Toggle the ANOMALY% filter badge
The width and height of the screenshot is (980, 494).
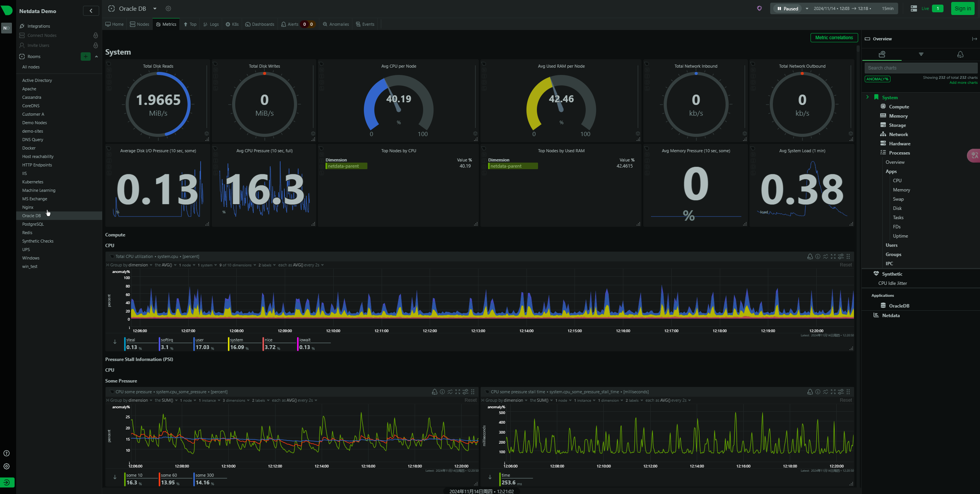[877, 79]
